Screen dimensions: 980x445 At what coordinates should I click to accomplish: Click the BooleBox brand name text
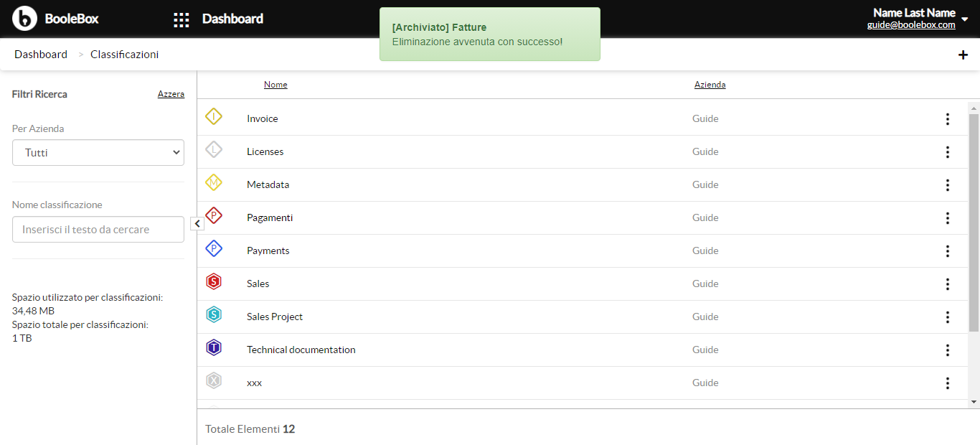[72, 19]
